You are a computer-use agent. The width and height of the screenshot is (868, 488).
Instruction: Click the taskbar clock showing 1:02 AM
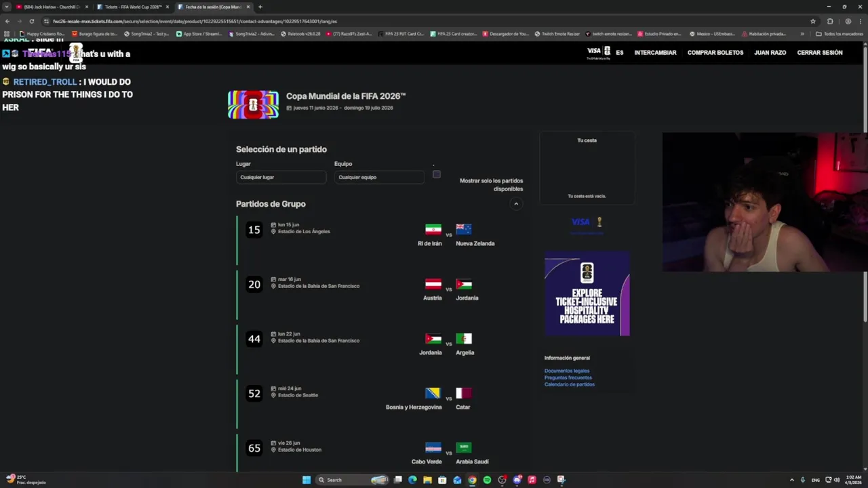[x=853, y=480]
